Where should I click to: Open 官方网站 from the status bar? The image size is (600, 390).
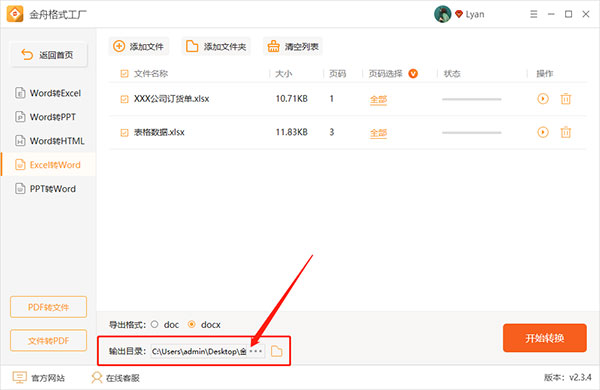(39, 378)
